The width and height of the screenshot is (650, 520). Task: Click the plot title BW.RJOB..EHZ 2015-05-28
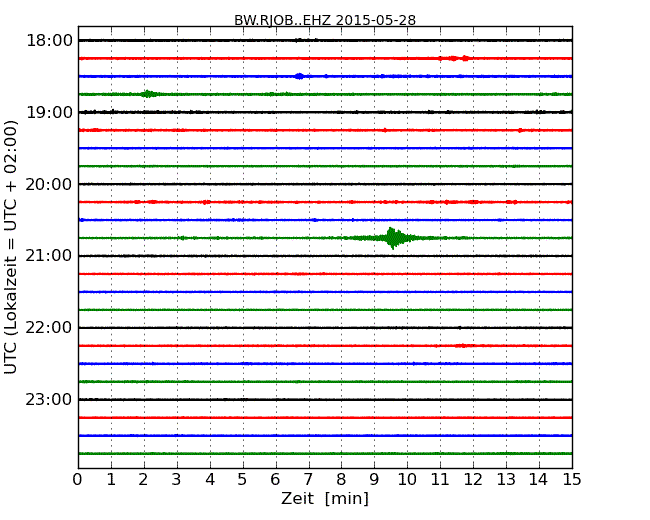[x=325, y=20]
